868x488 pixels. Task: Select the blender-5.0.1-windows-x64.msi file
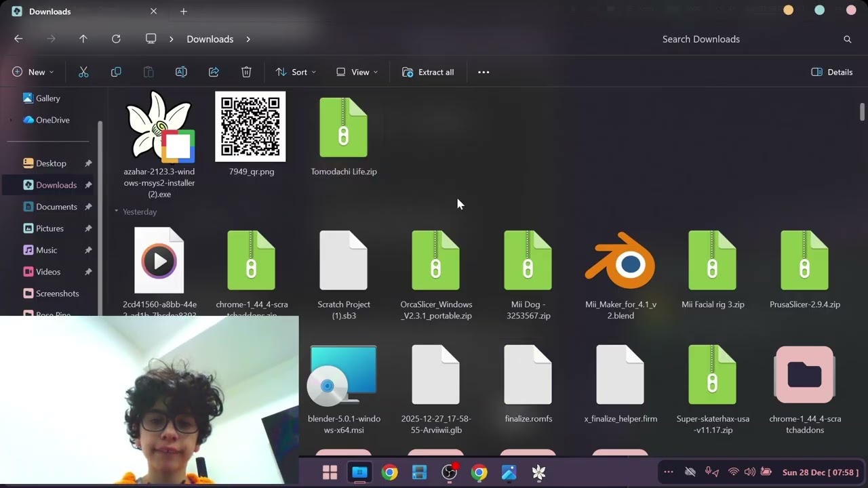click(344, 390)
